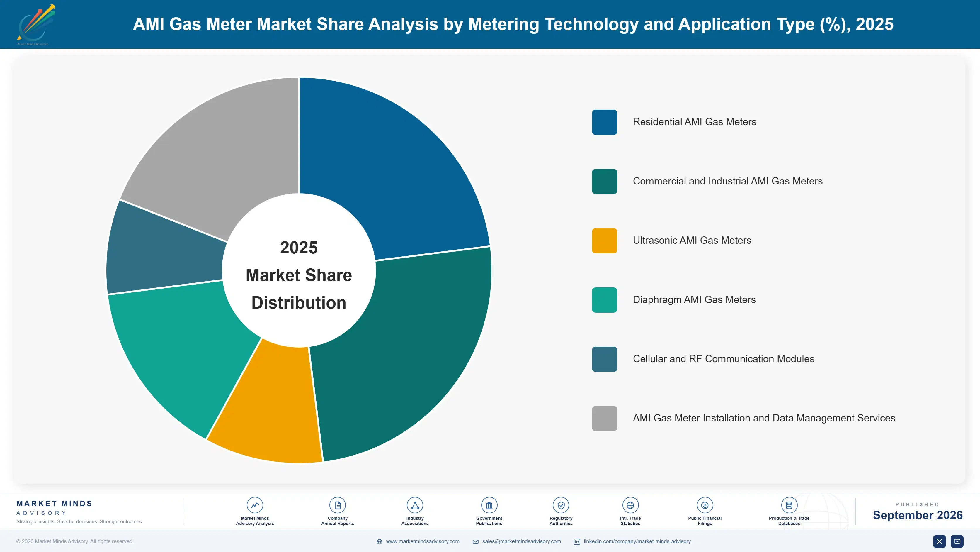Click the LinkedIn icon in footer

(577, 542)
